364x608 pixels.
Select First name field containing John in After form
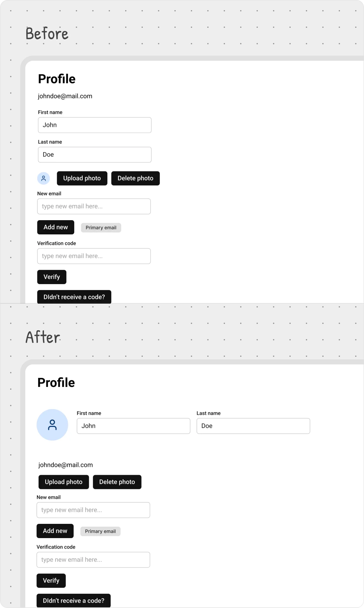pyautogui.click(x=133, y=426)
